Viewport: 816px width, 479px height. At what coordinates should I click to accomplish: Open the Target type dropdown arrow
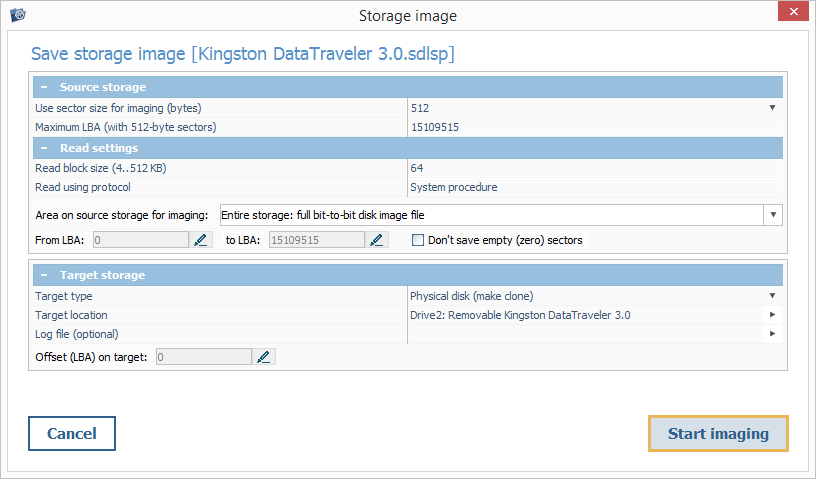(x=772, y=296)
